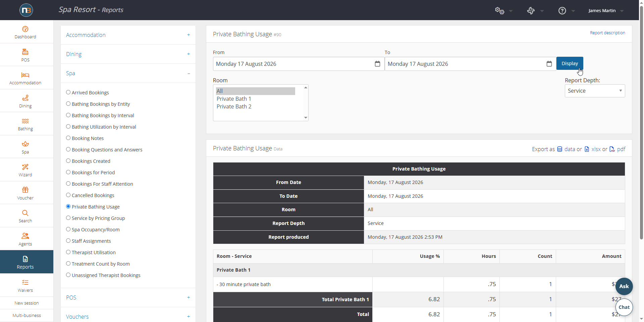Click the Display button
This screenshot has width=644, height=322.
(570, 63)
